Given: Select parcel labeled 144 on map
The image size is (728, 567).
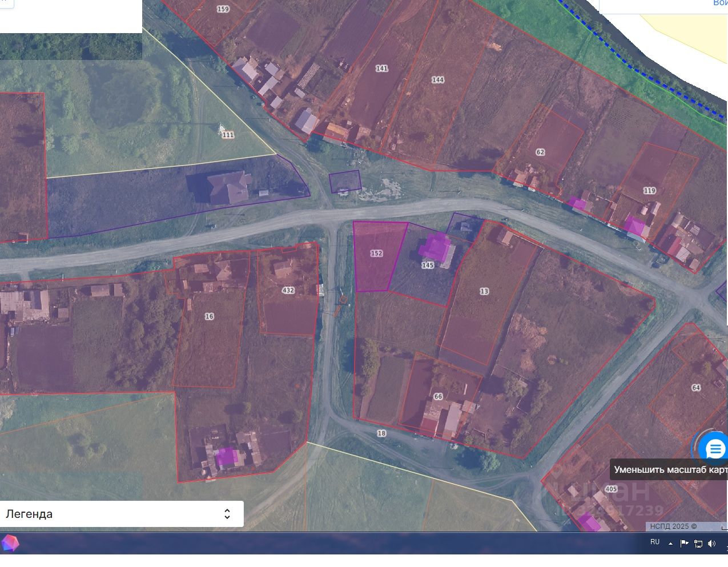Looking at the screenshot, I should click(x=438, y=80).
